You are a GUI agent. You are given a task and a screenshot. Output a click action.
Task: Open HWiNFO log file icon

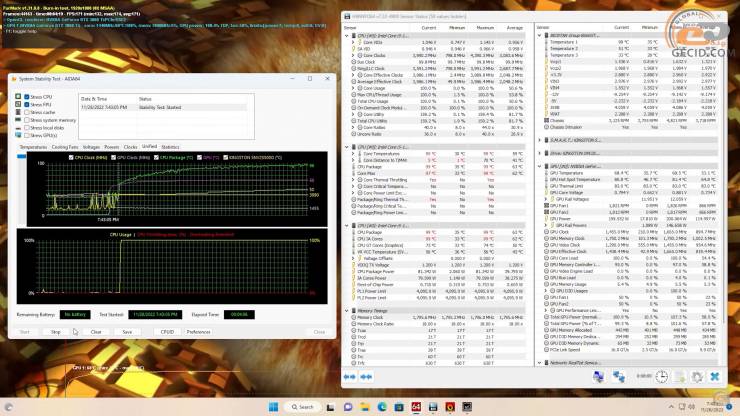(680, 376)
